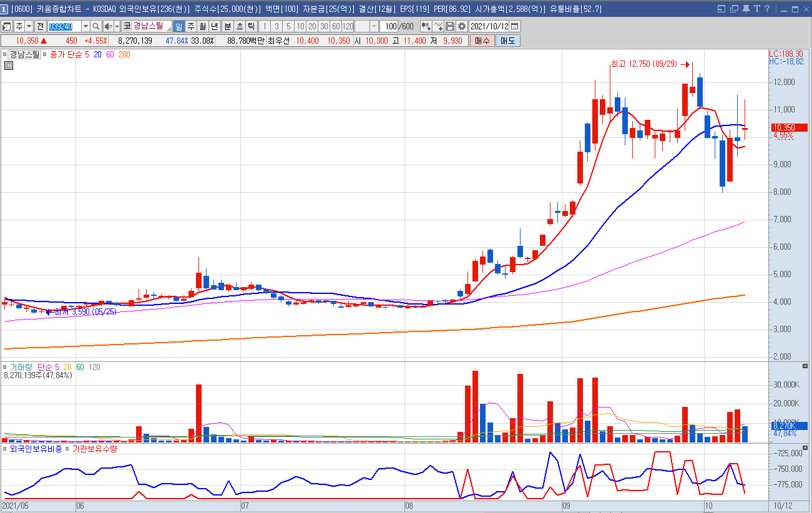Select the 30 interval button
This screenshot has height=513, width=812.
[324, 26]
